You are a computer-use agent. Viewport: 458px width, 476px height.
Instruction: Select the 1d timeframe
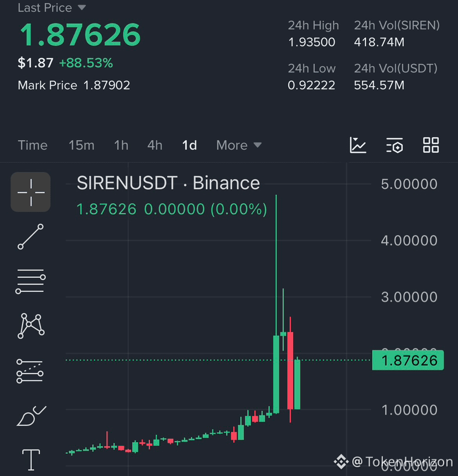189,145
